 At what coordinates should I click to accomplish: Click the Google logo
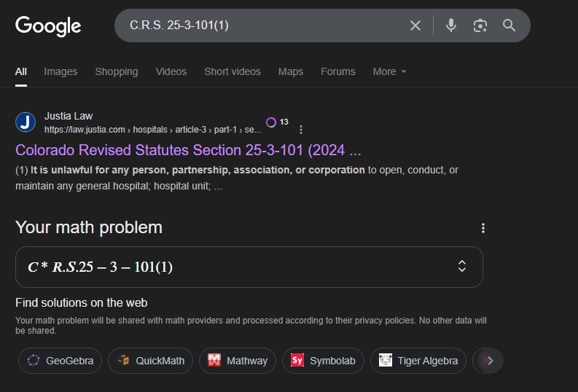tap(48, 26)
